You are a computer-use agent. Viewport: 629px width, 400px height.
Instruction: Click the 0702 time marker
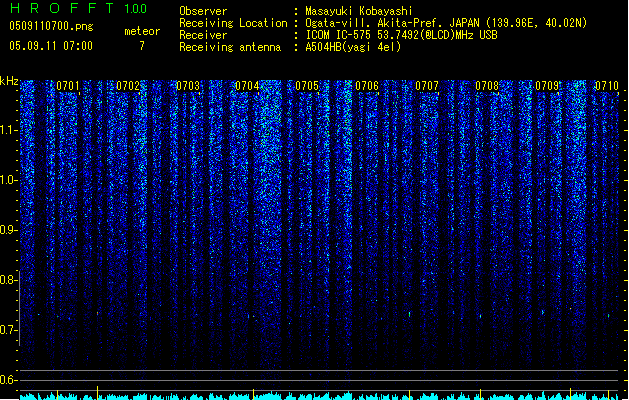(128, 86)
